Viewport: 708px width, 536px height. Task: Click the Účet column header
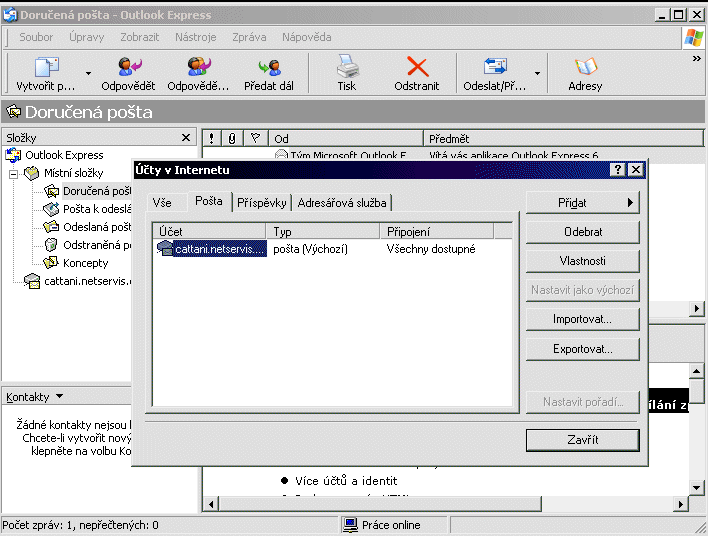pyautogui.click(x=209, y=232)
